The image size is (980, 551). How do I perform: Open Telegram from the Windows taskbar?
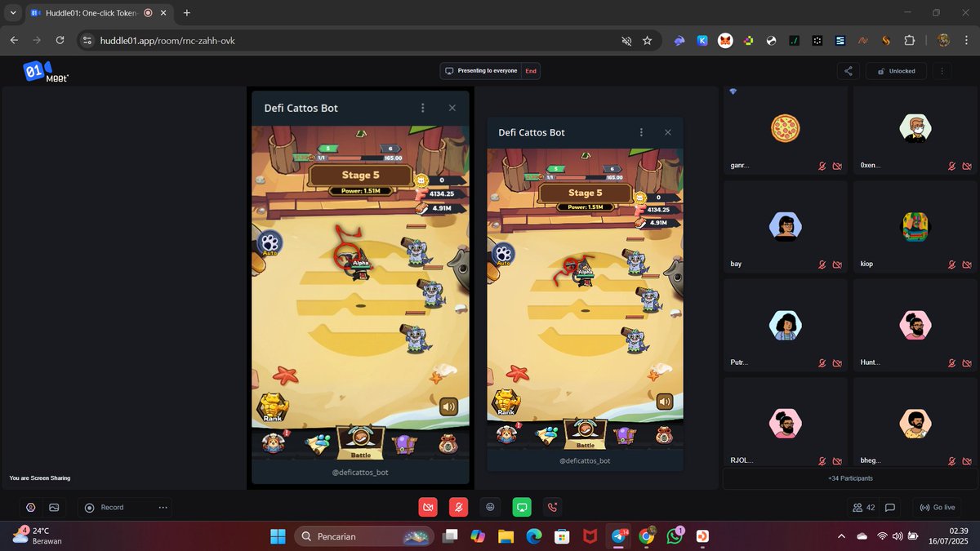tap(617, 536)
